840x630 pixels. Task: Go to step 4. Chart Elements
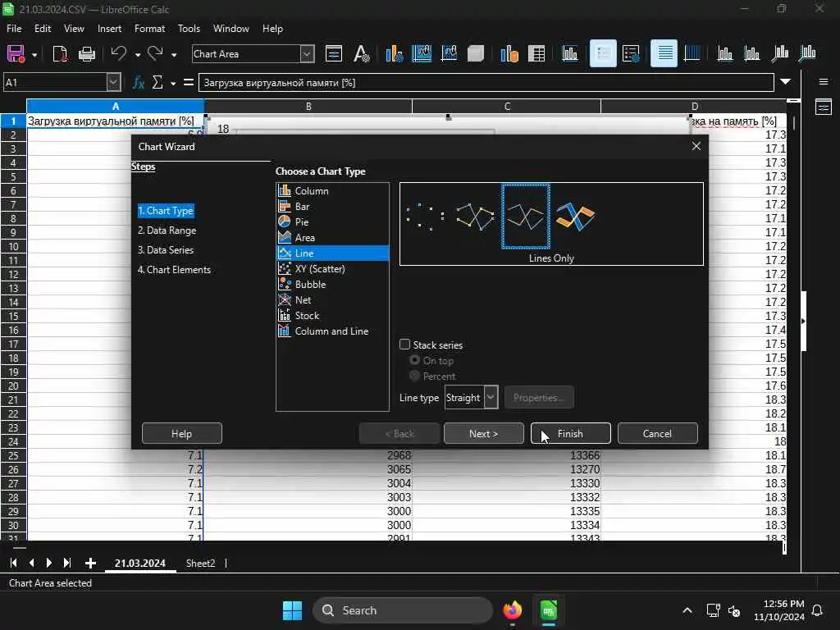pyautogui.click(x=174, y=269)
